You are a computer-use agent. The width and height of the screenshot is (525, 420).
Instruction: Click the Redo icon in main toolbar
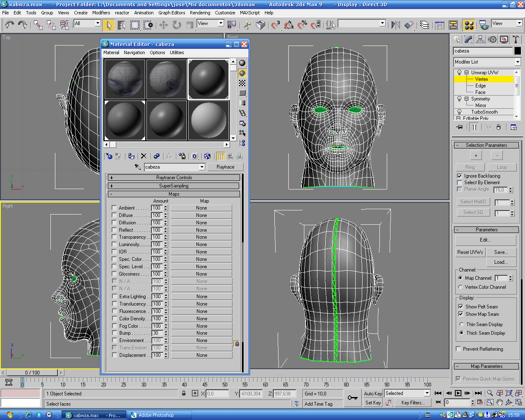[22, 25]
